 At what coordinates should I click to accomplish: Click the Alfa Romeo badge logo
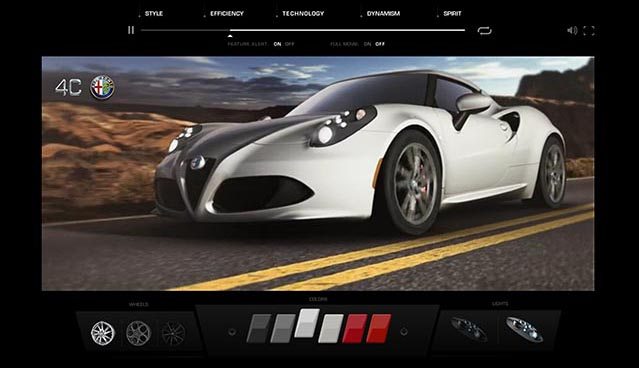pos(102,87)
